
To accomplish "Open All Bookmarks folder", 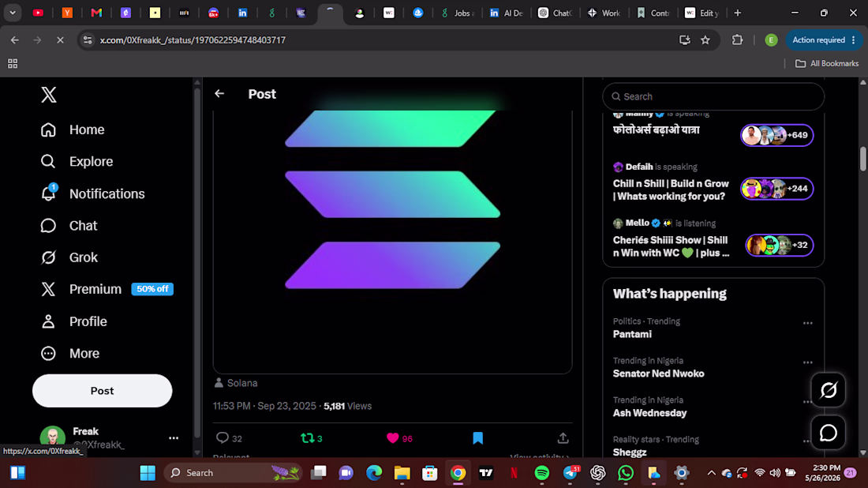I will [827, 64].
